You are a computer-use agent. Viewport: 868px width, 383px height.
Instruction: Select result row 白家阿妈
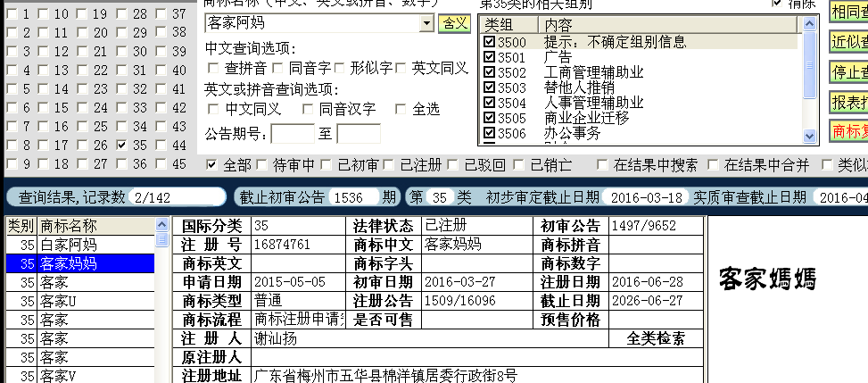[80, 245]
